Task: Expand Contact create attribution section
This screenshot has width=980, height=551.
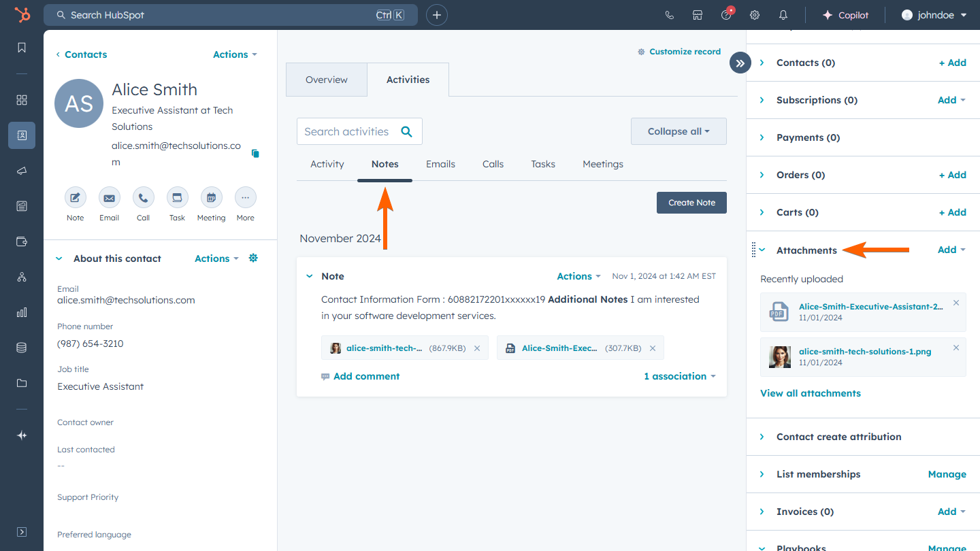Action: (762, 437)
